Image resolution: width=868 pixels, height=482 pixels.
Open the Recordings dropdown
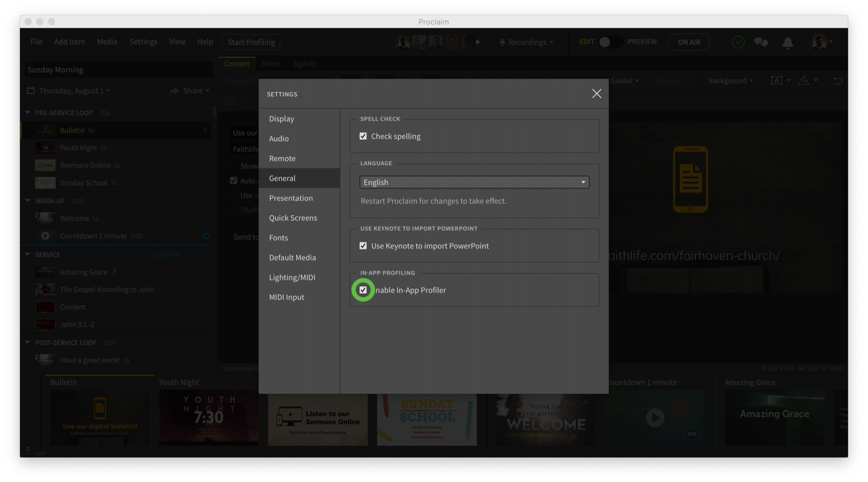click(x=526, y=42)
